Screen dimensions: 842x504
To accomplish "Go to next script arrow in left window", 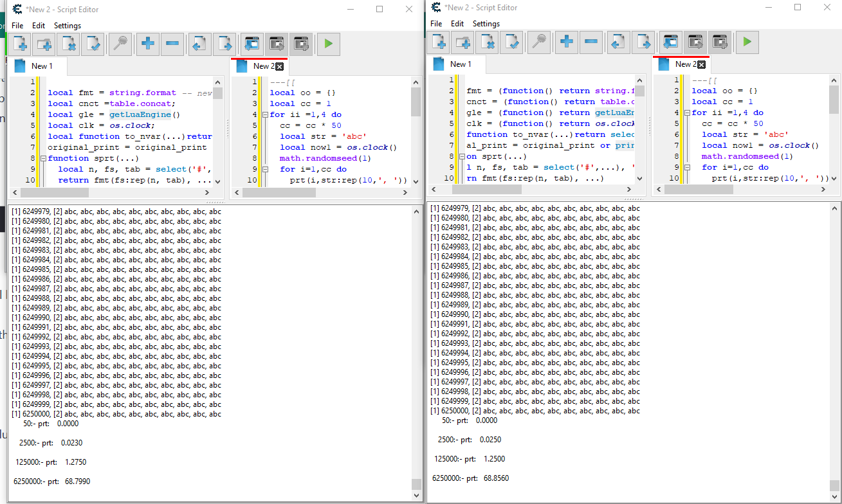I will pos(223,44).
